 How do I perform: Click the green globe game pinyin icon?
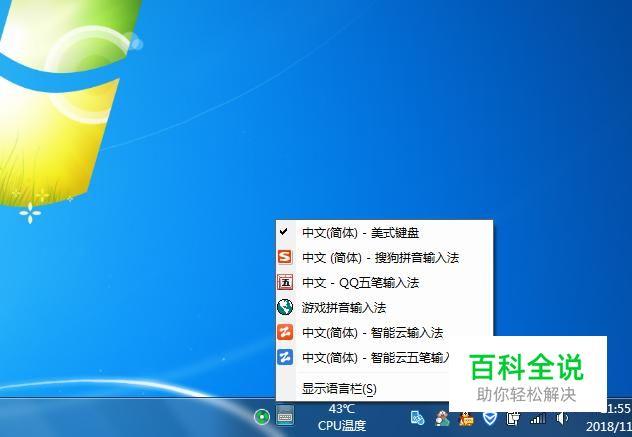point(285,307)
